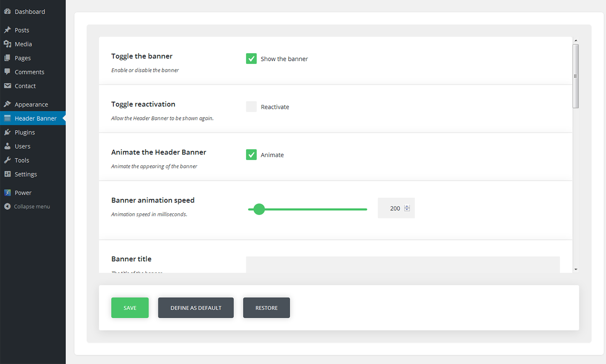Click the Define as Default button
The image size is (606, 364).
point(196,308)
